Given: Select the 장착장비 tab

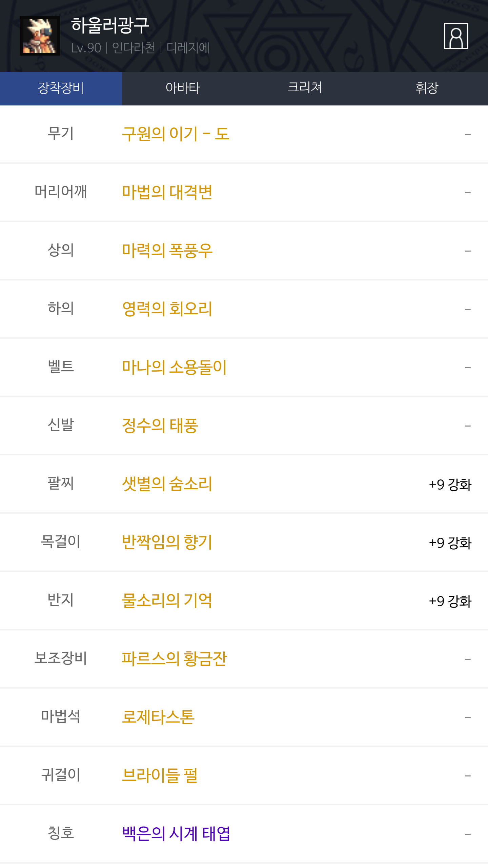Looking at the screenshot, I should pos(61,88).
